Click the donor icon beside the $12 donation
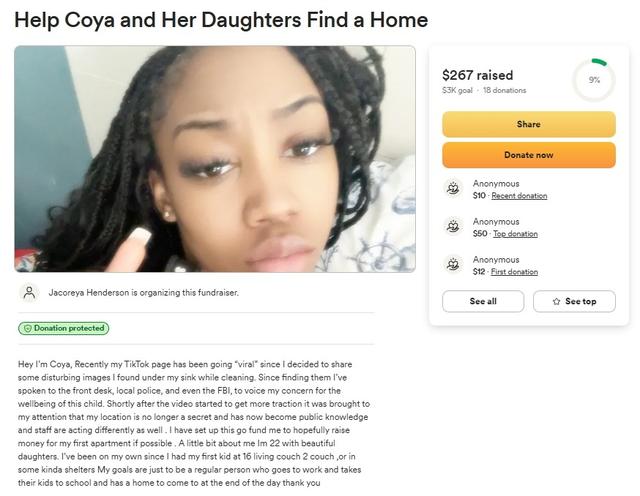Viewport: 640px width, 496px height. point(453,265)
